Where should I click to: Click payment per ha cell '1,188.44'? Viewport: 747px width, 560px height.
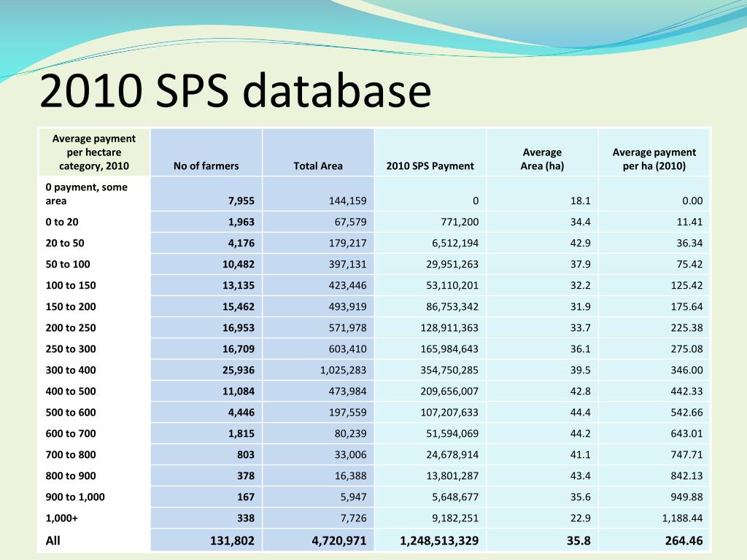coord(682,518)
